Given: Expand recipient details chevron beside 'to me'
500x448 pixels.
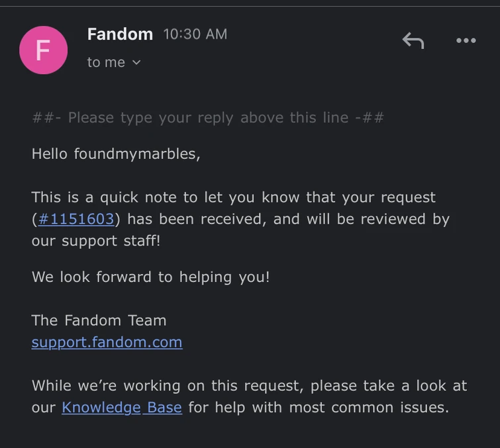Looking at the screenshot, I should 136,62.
